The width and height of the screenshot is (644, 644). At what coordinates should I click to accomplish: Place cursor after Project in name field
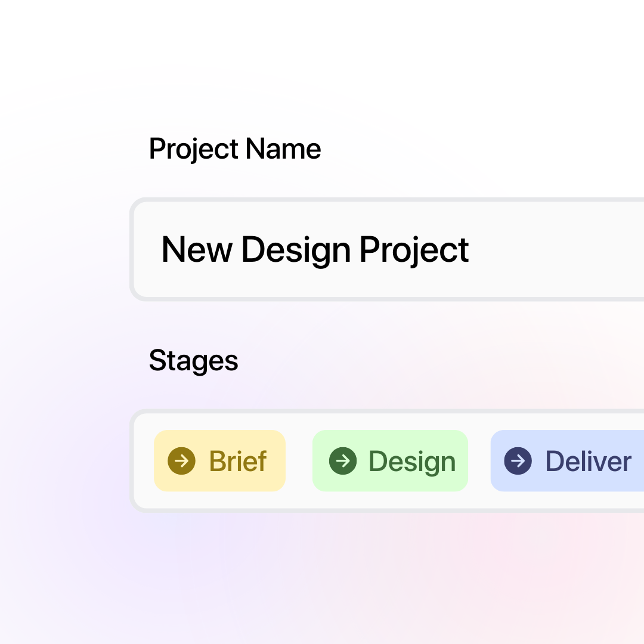[x=471, y=249]
